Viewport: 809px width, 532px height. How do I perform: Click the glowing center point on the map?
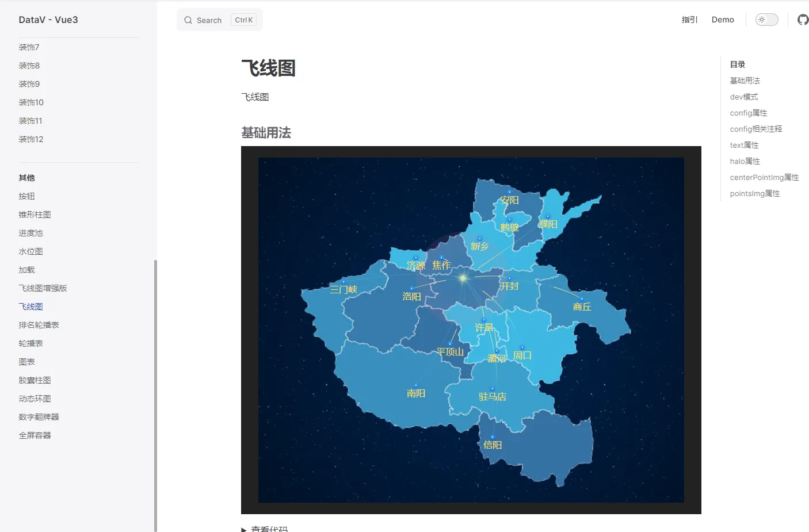coord(463,278)
